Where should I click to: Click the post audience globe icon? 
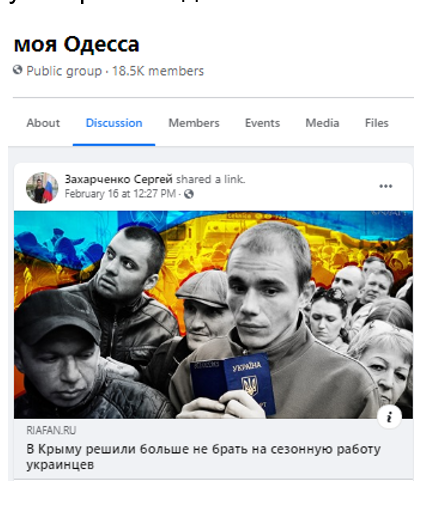tap(189, 194)
